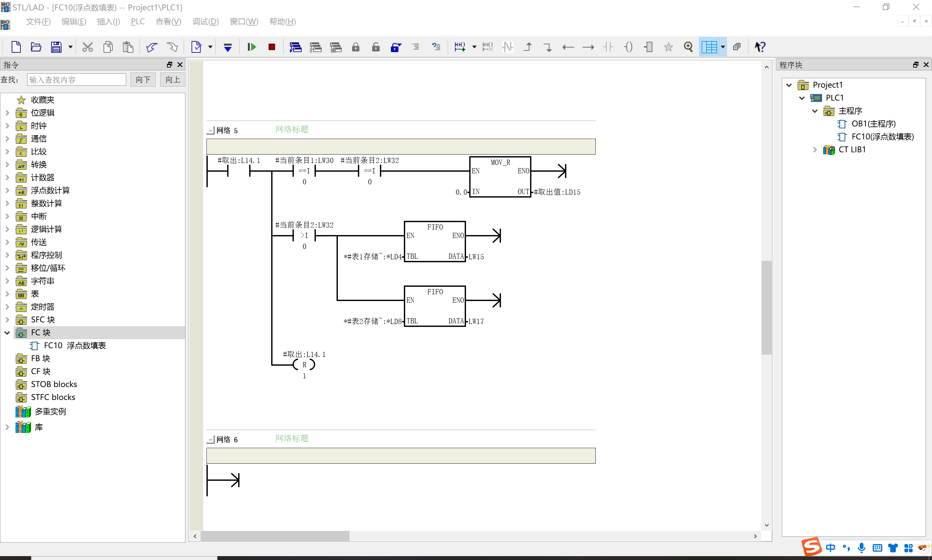Open the PLC menu
The width and height of the screenshot is (932, 560).
tap(138, 22)
